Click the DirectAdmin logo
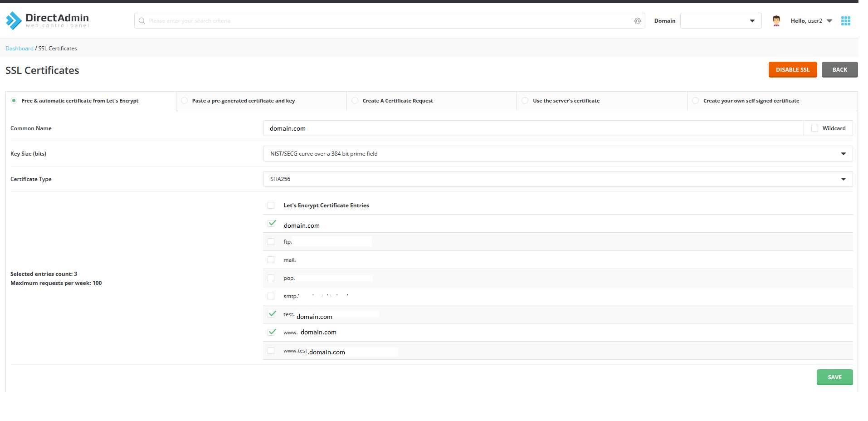868x421 pixels. coord(47,20)
